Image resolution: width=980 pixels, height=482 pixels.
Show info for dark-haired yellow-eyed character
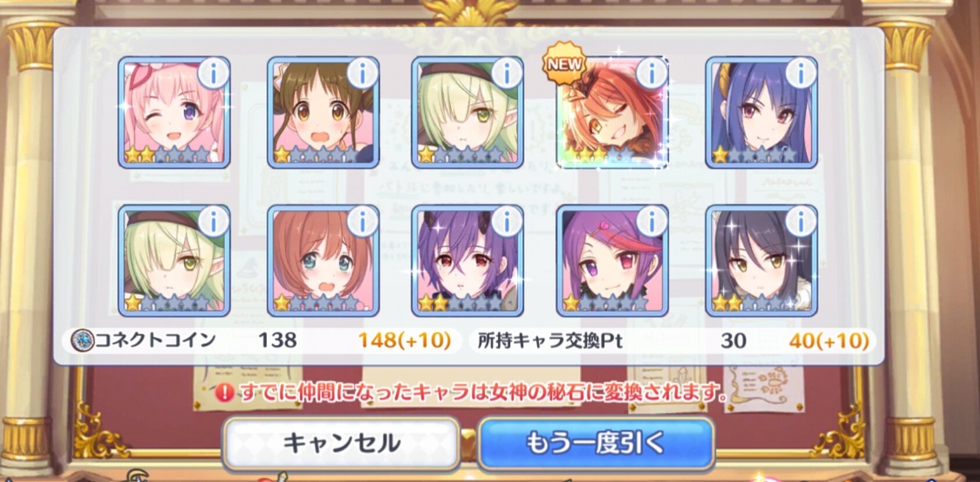(801, 222)
